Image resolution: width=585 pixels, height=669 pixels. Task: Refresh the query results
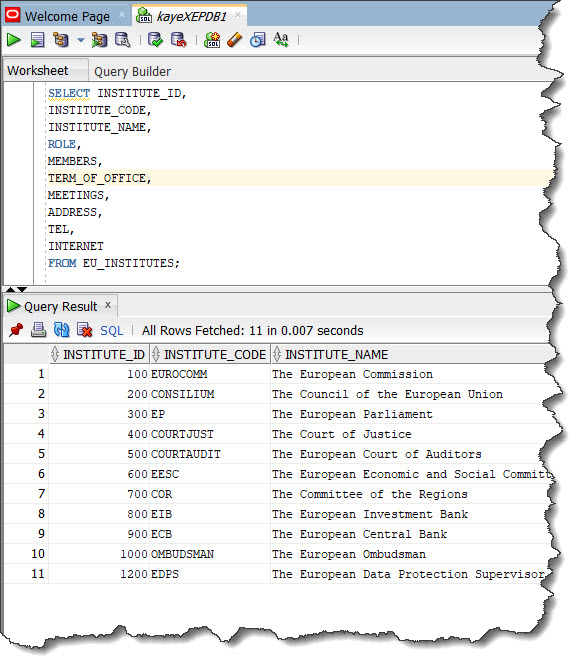61,330
